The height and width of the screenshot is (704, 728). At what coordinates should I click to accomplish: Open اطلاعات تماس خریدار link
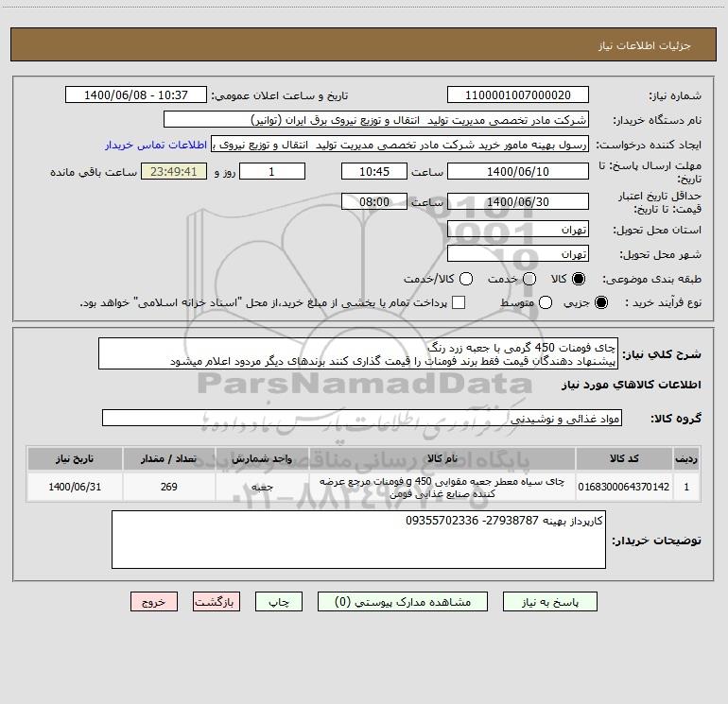(156, 145)
